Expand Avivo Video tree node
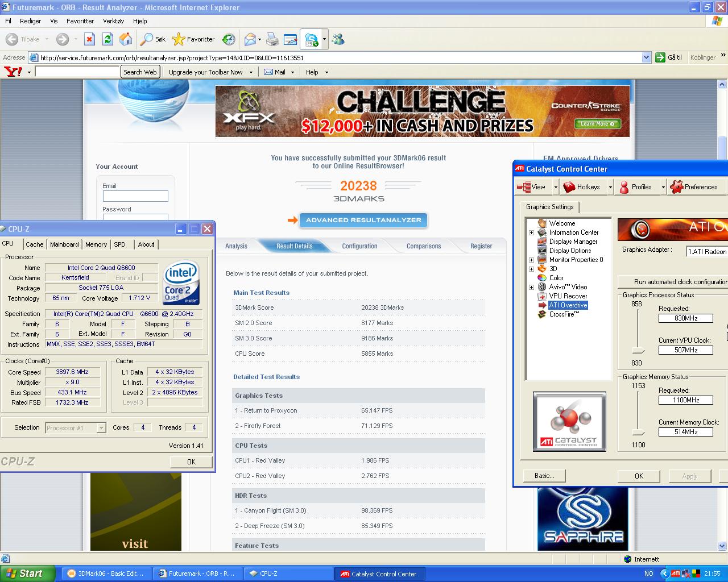The image size is (728, 582). [532, 287]
